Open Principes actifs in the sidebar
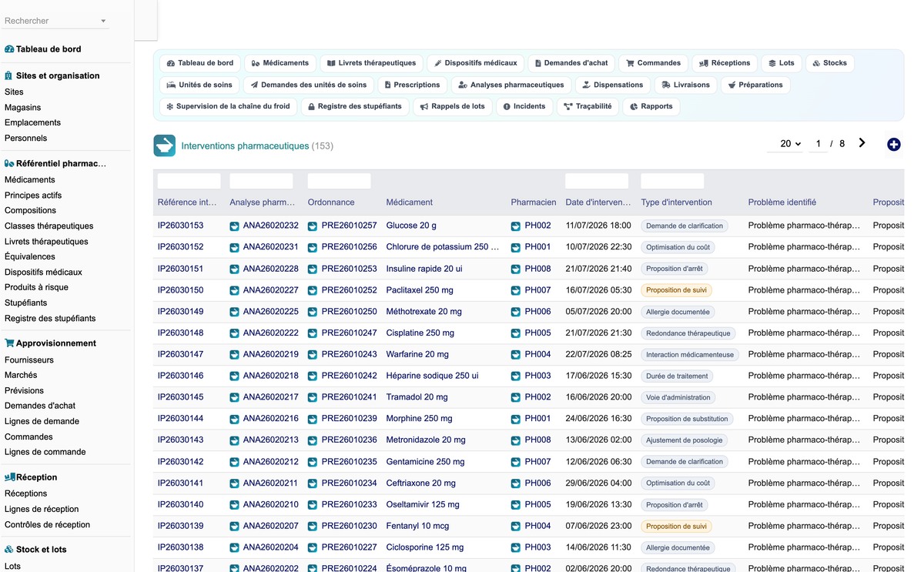 [x=33, y=195]
